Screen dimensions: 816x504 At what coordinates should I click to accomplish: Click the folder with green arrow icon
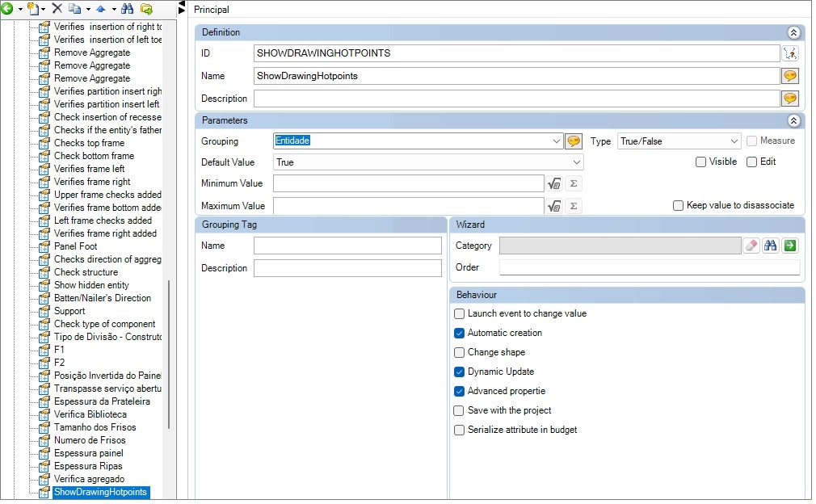[147, 8]
